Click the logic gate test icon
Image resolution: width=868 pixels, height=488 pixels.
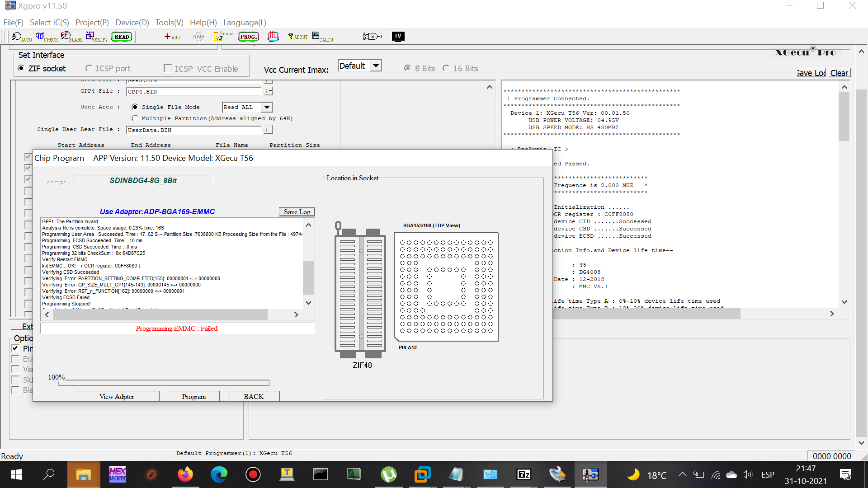372,37
